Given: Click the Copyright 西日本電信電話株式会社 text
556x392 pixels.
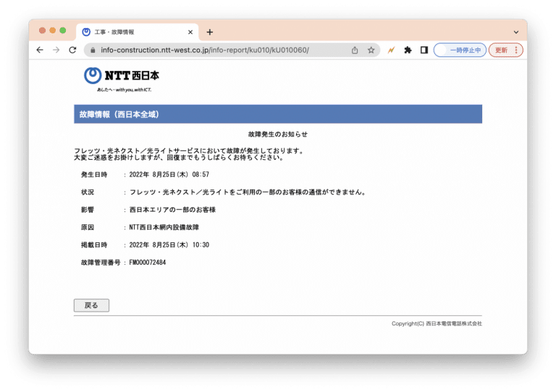Looking at the screenshot, I should (x=437, y=323).
